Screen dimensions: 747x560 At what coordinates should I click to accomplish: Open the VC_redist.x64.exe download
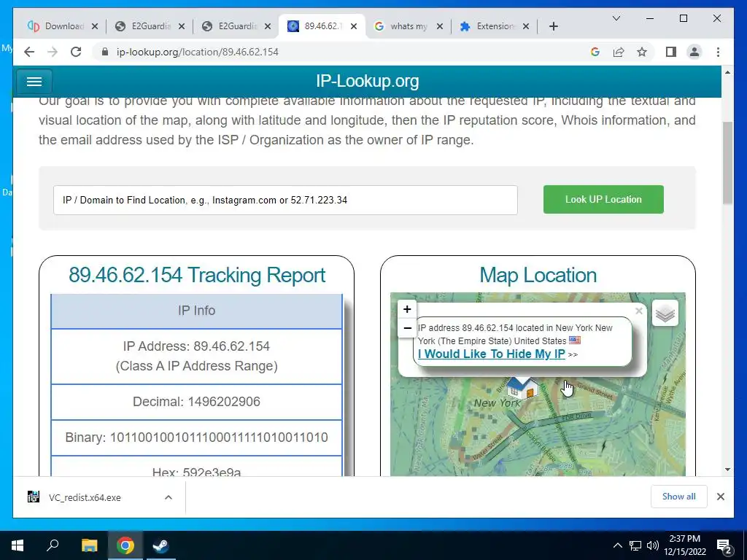point(85,497)
